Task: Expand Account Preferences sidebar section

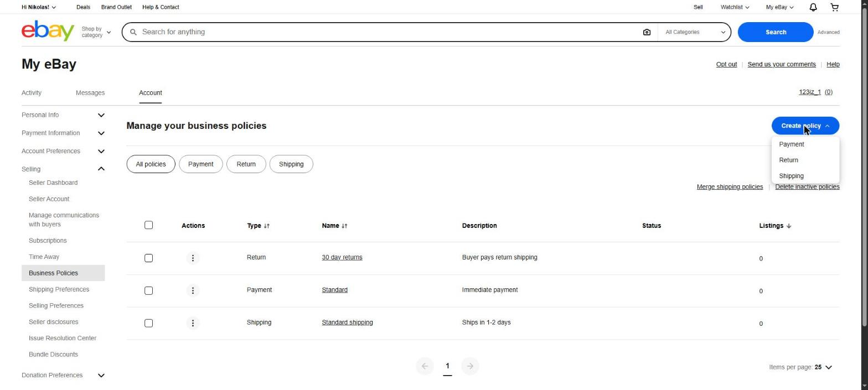Action: 63,151
